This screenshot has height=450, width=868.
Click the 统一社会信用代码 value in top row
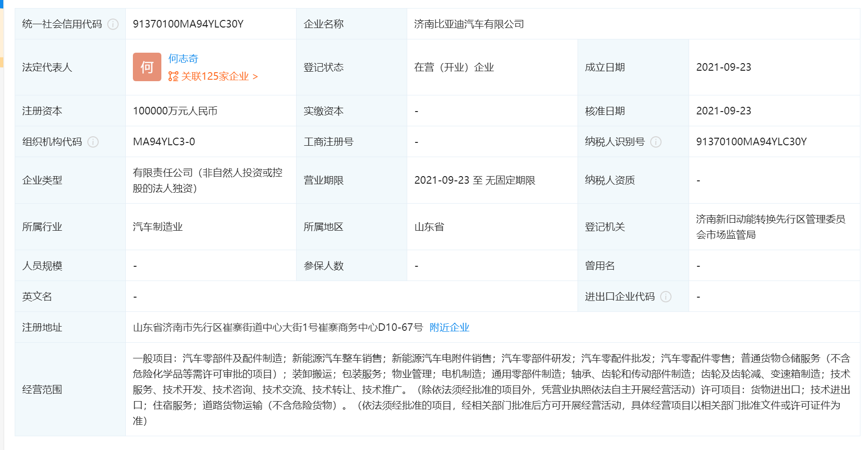[x=188, y=24]
